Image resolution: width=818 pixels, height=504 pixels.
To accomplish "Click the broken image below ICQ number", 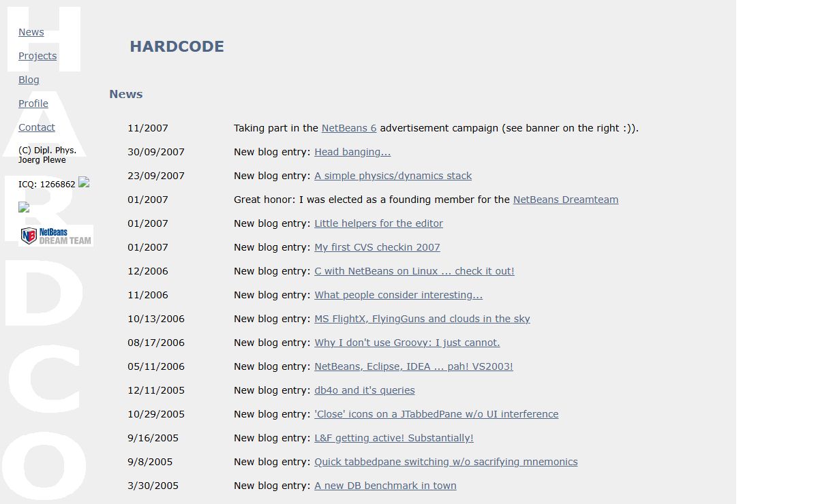I will (24, 208).
